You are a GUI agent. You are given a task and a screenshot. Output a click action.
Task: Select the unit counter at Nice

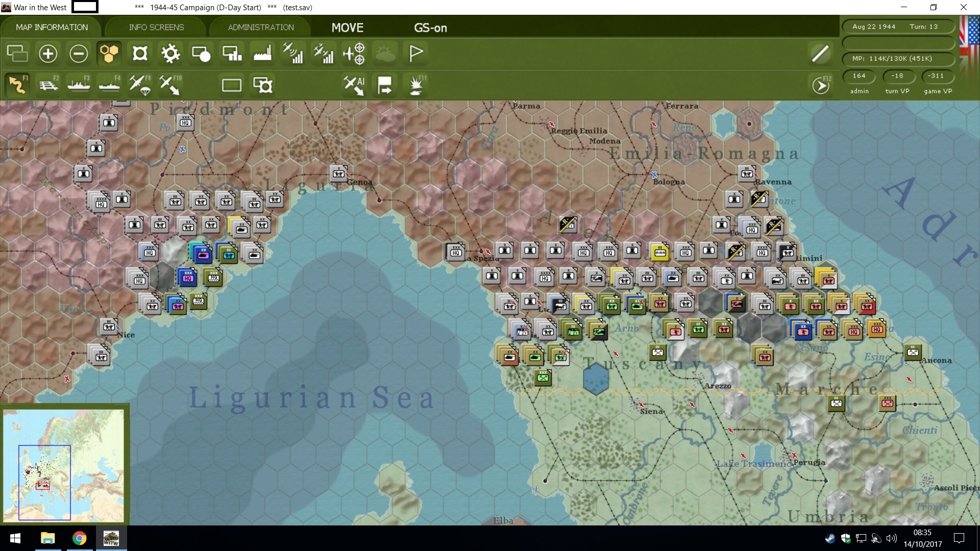point(109,327)
